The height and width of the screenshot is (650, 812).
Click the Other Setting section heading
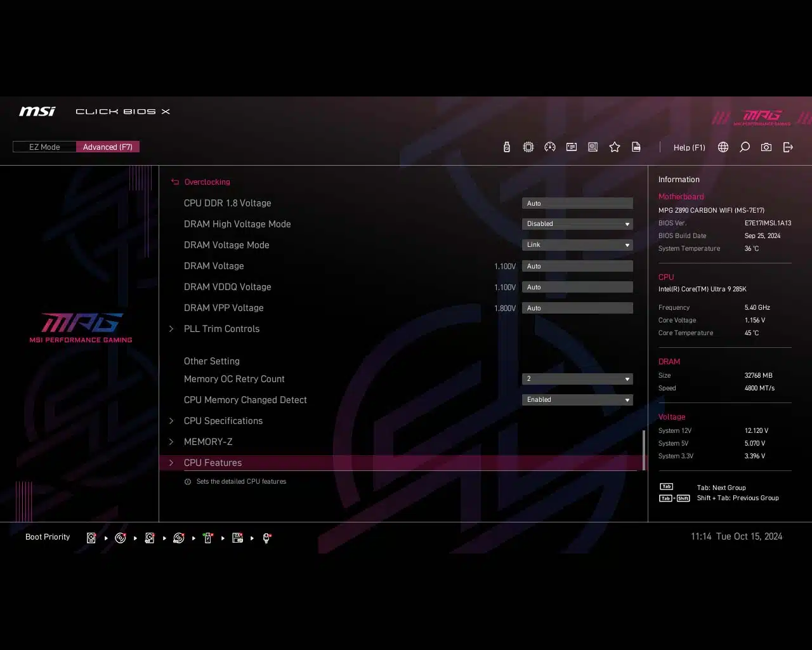pos(211,361)
